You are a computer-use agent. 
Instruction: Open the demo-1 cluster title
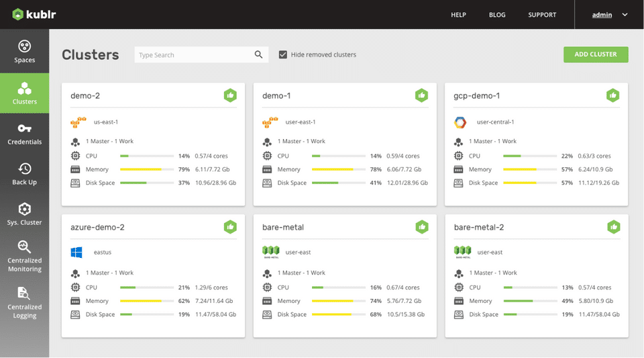[x=276, y=96]
